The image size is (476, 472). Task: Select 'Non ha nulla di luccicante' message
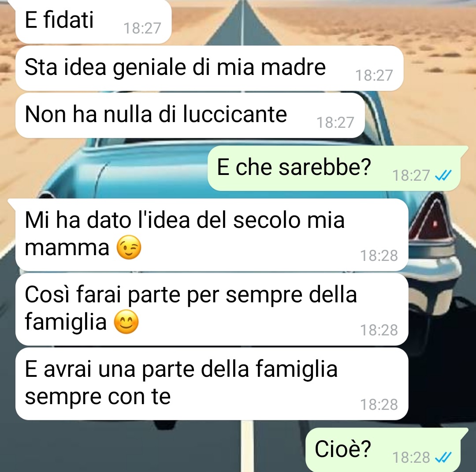[190, 115]
